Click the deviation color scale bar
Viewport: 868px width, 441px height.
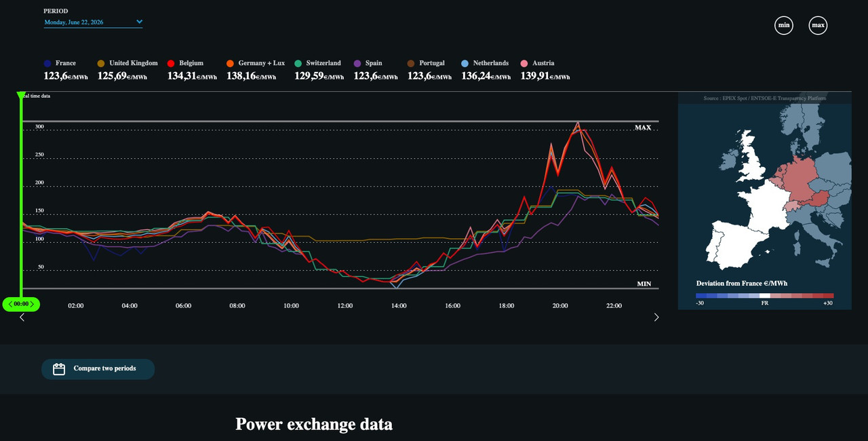[764, 296]
